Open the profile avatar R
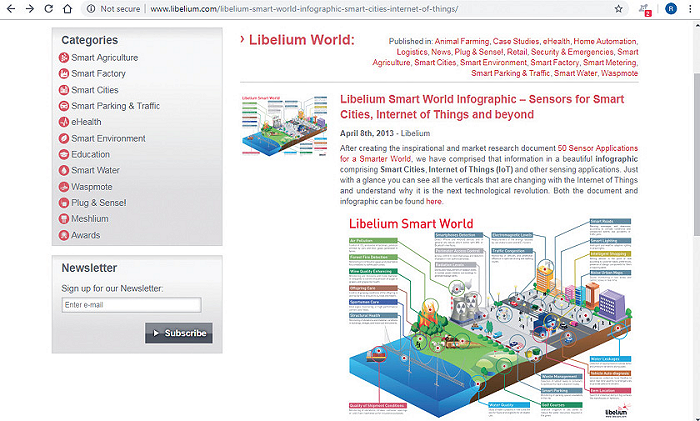This screenshot has height=421, width=700. point(671,9)
